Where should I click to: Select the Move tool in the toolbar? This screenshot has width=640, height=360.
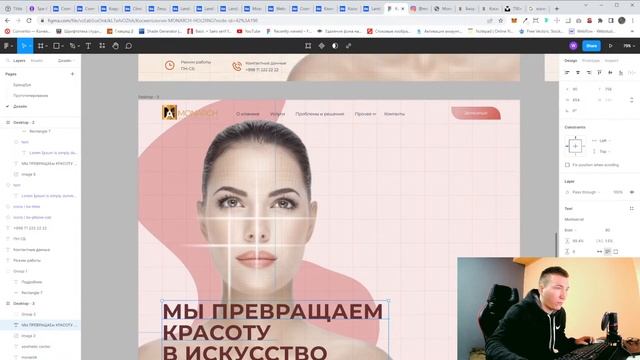click(24, 46)
